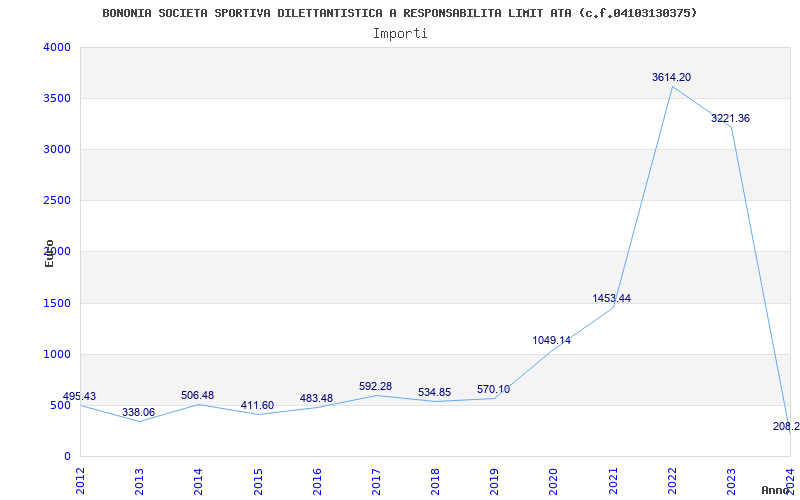Click the 4000 y-axis tick label

(57, 47)
